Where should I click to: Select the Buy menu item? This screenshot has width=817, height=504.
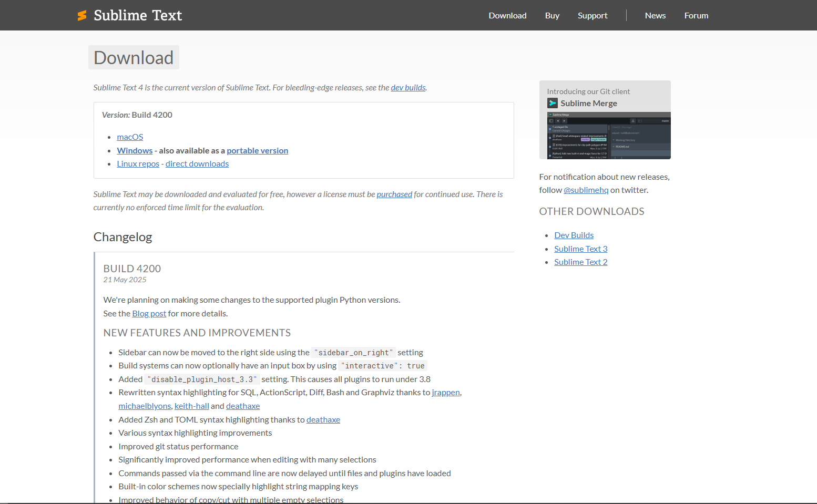click(x=552, y=15)
